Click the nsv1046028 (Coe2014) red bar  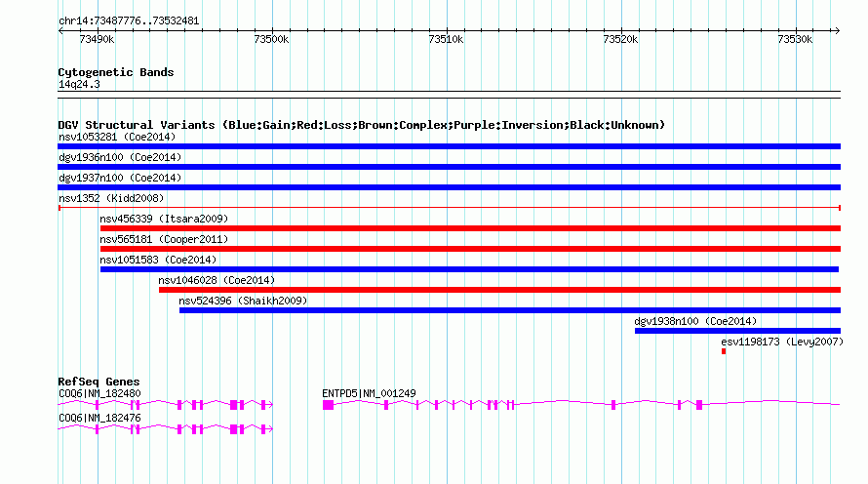click(499, 290)
